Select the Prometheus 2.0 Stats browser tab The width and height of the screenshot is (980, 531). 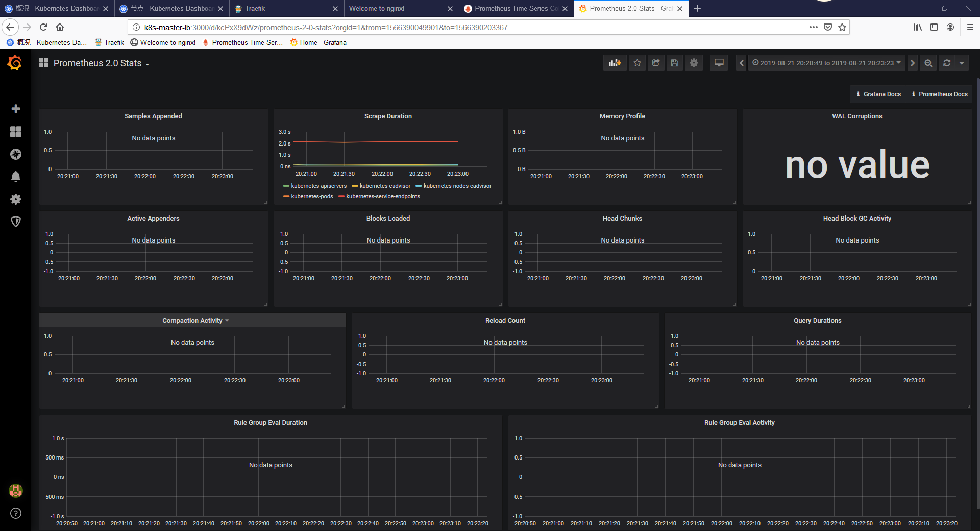click(x=631, y=8)
